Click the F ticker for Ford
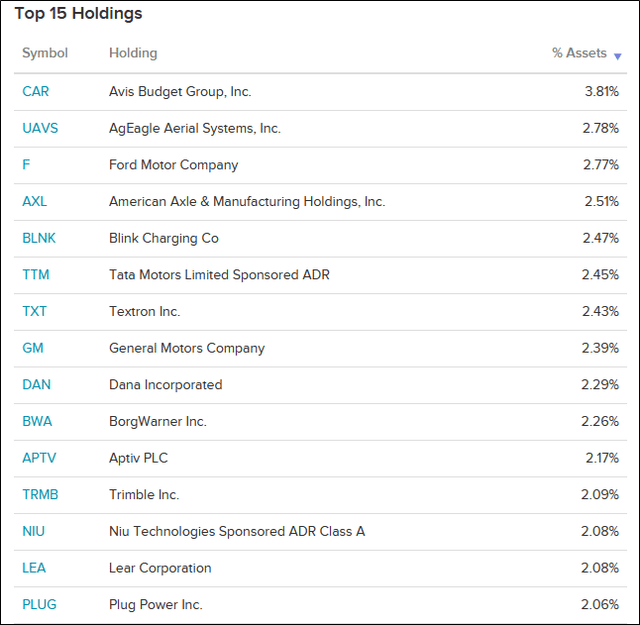This screenshot has height=625, width=640. 26,165
